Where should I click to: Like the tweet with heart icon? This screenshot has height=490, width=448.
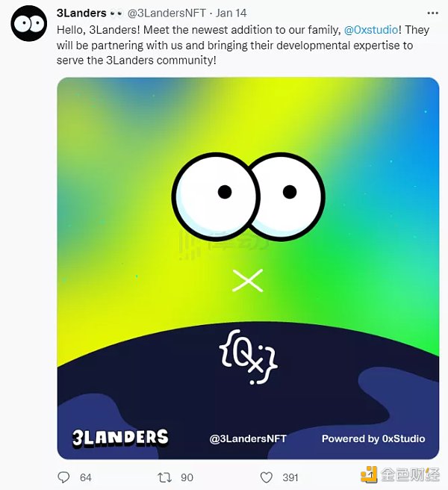[x=266, y=477]
